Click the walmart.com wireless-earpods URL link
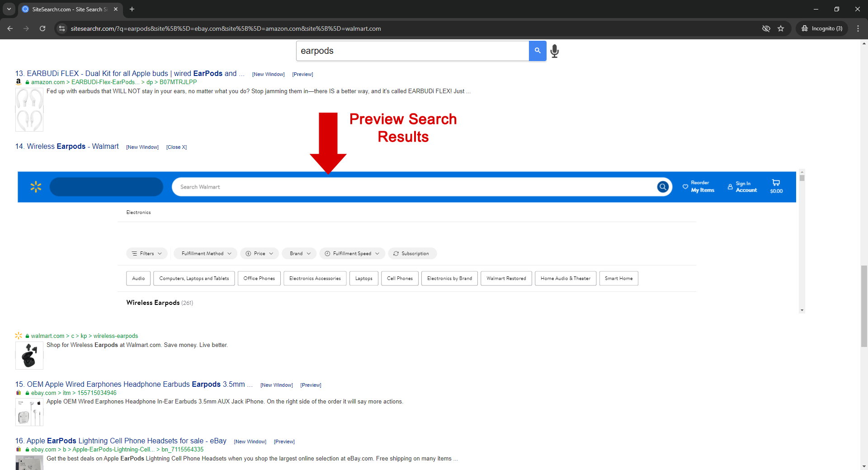 coord(85,336)
